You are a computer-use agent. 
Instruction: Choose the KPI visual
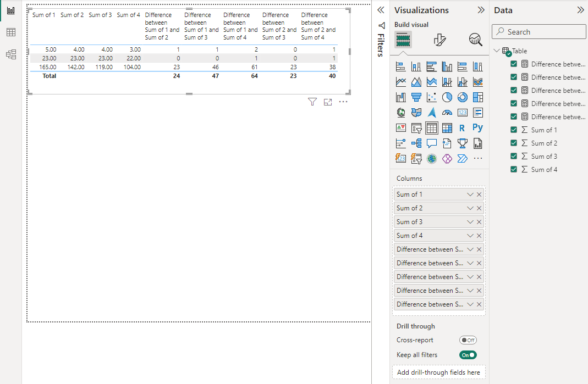click(401, 128)
